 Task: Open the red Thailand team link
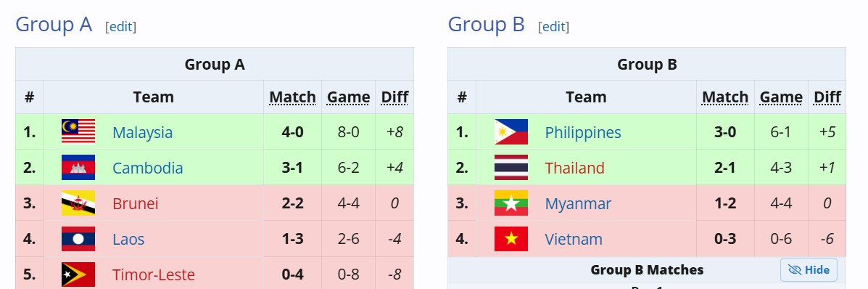click(x=574, y=168)
